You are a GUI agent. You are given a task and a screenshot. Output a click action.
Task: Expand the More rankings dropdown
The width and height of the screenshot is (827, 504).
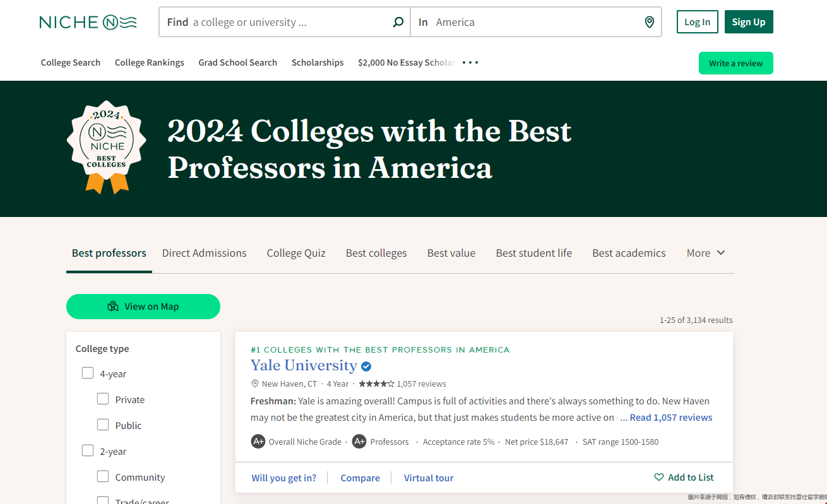coord(706,253)
